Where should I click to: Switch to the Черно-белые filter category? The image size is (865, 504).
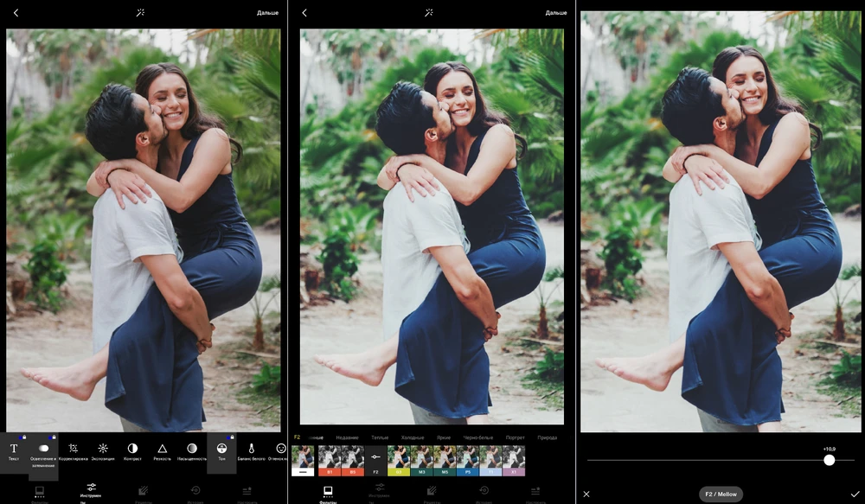(x=477, y=437)
